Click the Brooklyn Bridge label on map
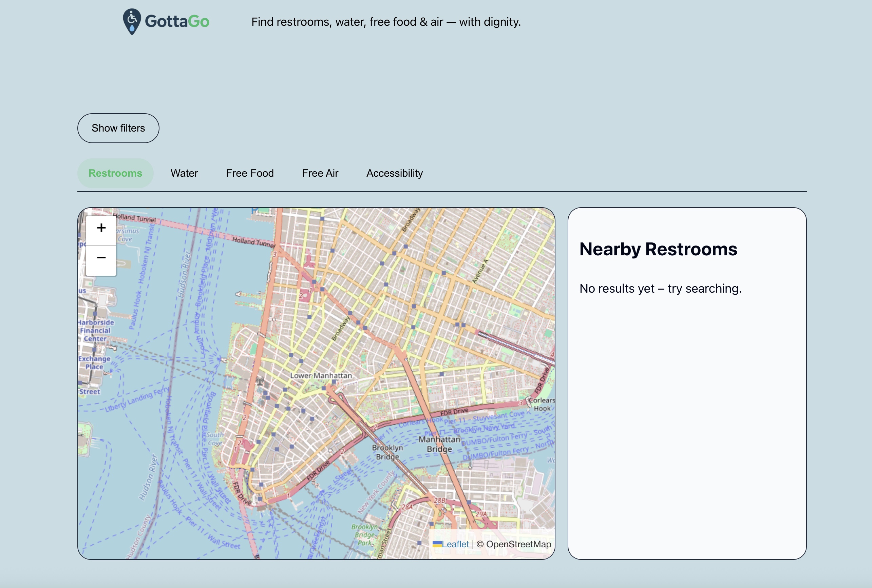 point(387,452)
